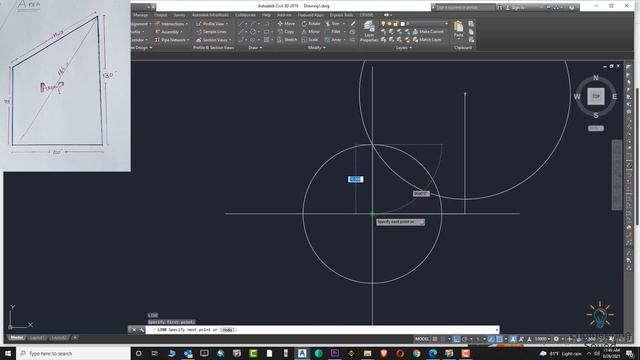Screen dimensions: 640x360
Task: Open the layer name dropdown list
Action: (x=446, y=24)
